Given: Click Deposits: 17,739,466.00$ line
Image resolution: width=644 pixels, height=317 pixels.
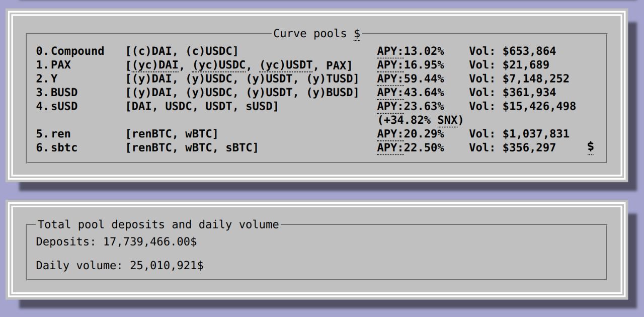Looking at the screenshot, I should [x=116, y=242].
